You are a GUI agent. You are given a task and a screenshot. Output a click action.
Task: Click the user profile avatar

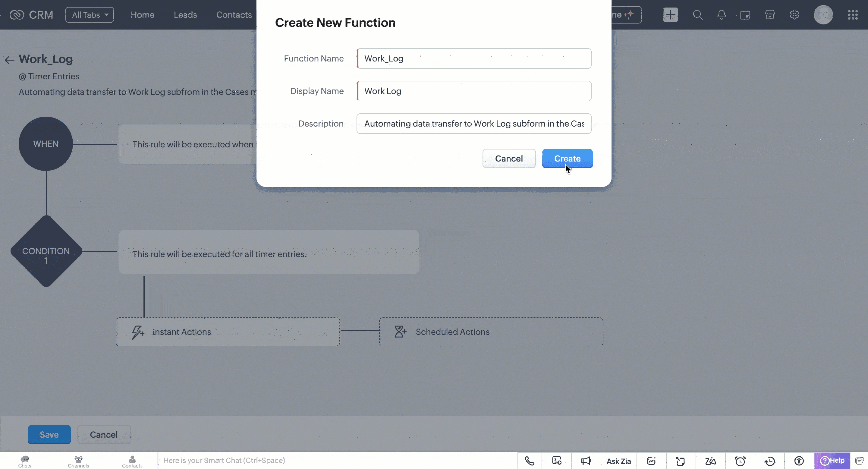823,15
